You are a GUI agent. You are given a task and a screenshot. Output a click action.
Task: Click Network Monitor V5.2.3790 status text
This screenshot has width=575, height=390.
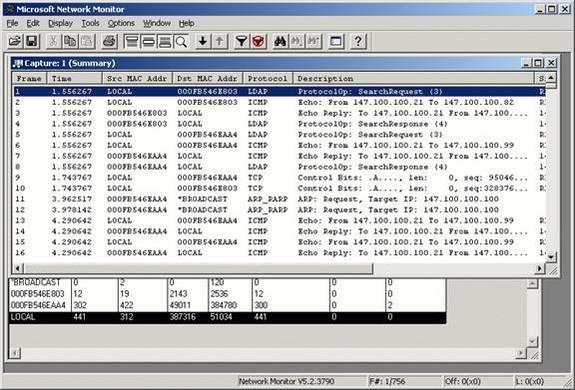coord(286,381)
